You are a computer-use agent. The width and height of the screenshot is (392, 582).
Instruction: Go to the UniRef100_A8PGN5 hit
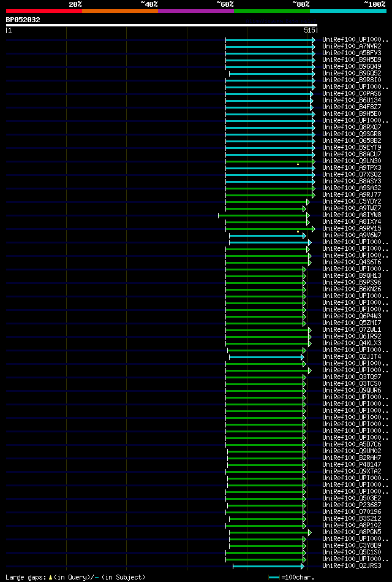[x=352, y=532]
